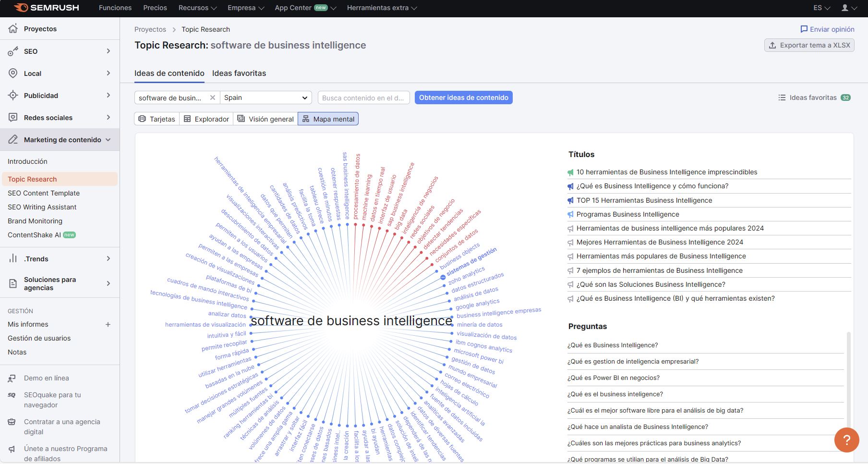Switch to Explorador view
Image resolution: width=868 pixels, height=464 pixels.
pyautogui.click(x=206, y=119)
